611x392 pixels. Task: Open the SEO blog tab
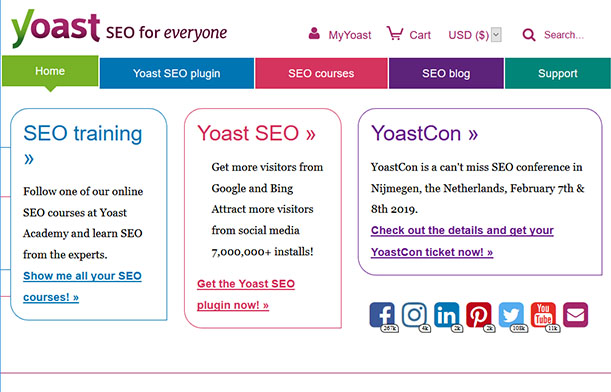[446, 73]
